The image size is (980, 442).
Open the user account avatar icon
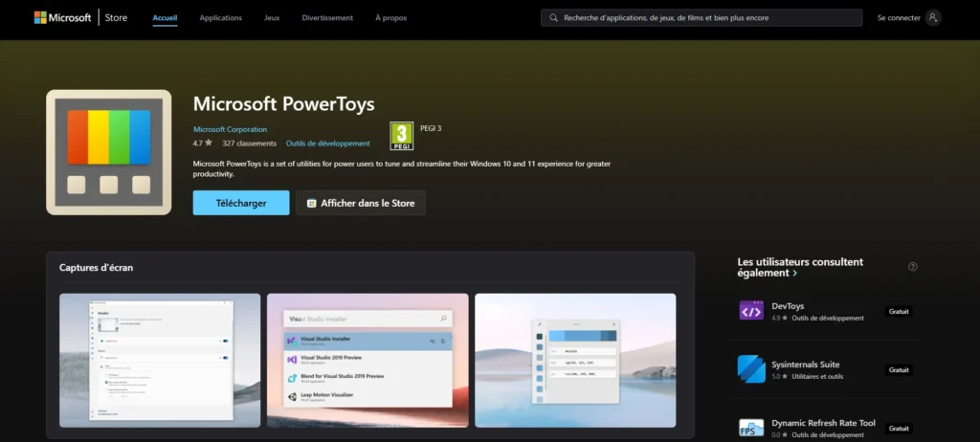(x=932, y=17)
